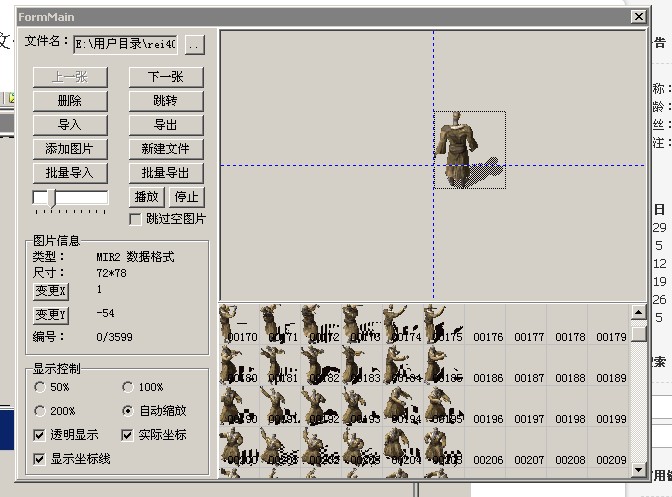
Task: Select empty thumbnail cell 00176
Action: point(485,324)
